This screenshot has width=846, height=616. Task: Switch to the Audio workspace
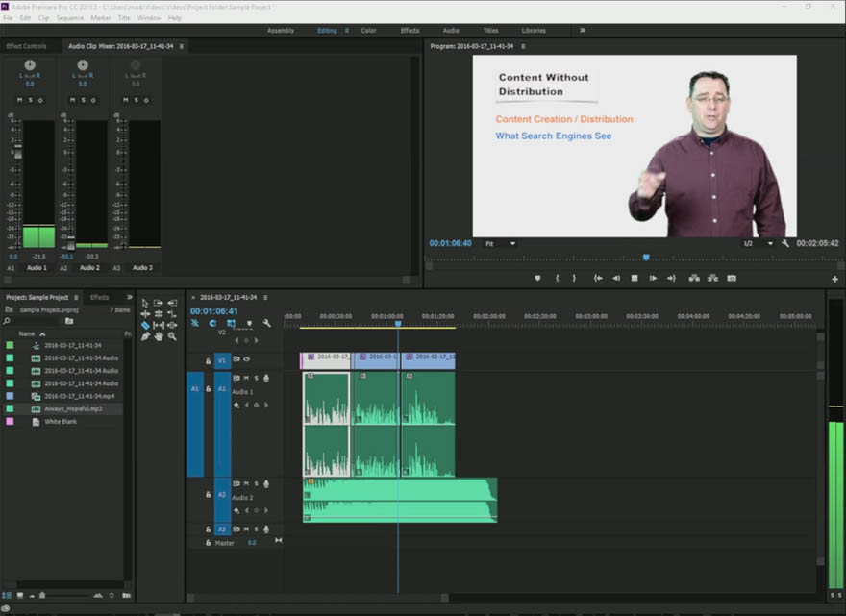coord(451,30)
